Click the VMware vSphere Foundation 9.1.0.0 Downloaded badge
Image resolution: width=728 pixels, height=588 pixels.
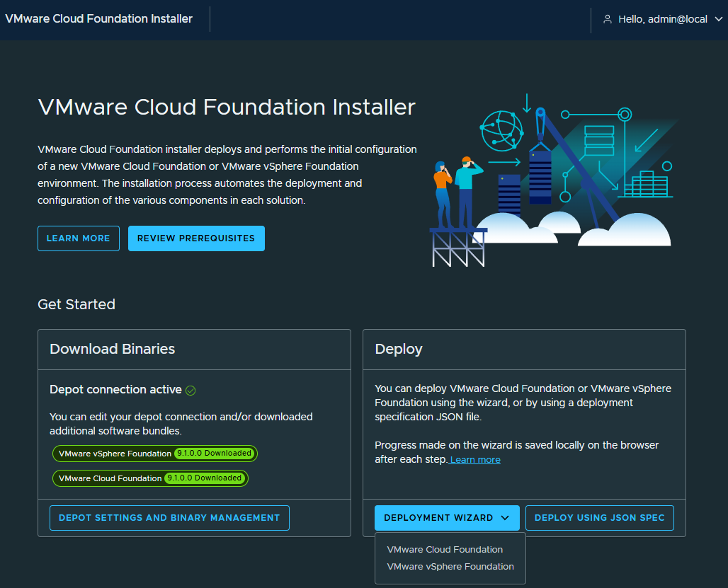click(155, 454)
